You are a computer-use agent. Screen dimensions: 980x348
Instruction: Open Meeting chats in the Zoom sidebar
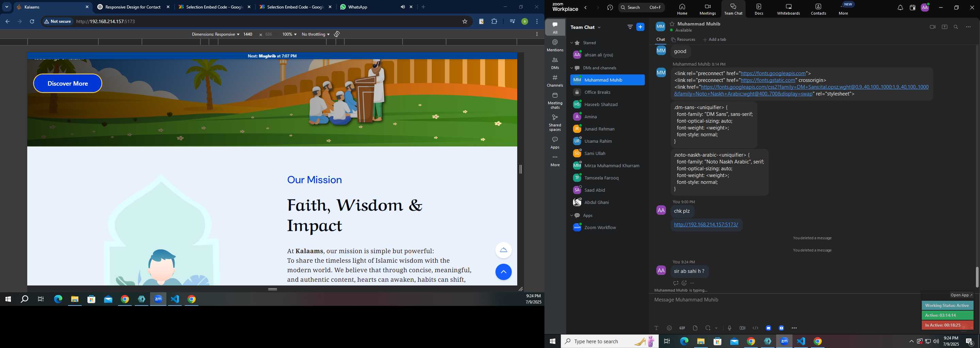[x=555, y=101]
